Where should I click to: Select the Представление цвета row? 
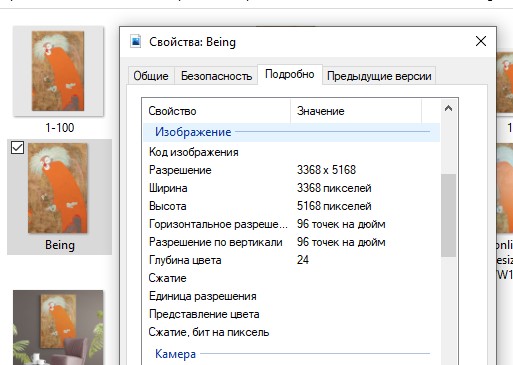click(x=292, y=314)
